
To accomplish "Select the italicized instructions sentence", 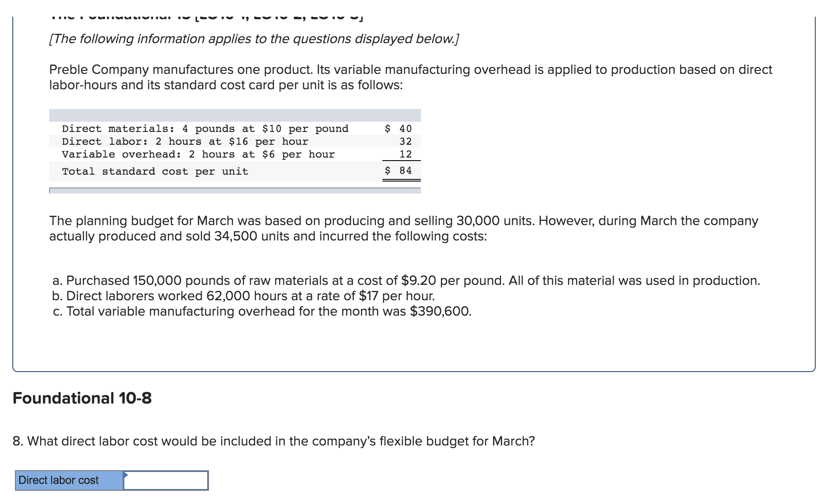I will 254,39.
